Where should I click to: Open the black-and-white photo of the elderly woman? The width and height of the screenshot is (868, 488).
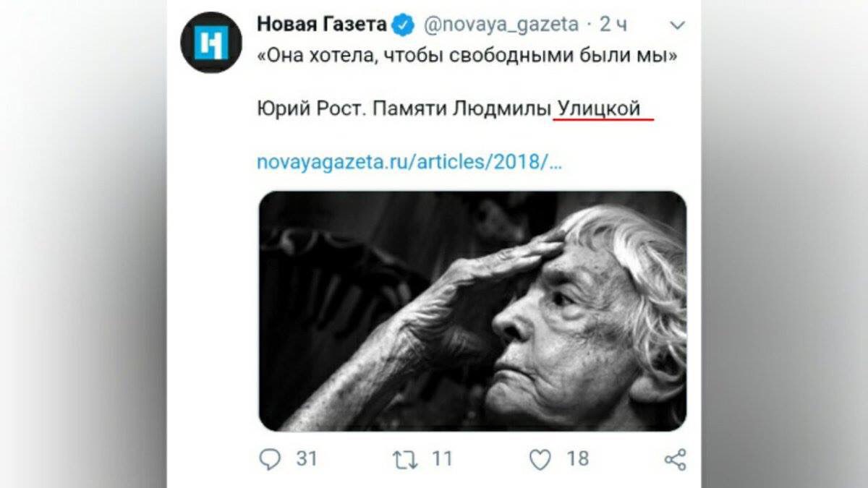pos(472,312)
